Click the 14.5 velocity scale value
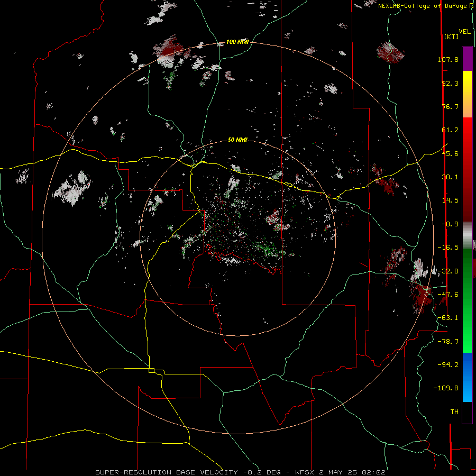Image resolution: width=476 pixels, height=476 pixels. click(450, 200)
